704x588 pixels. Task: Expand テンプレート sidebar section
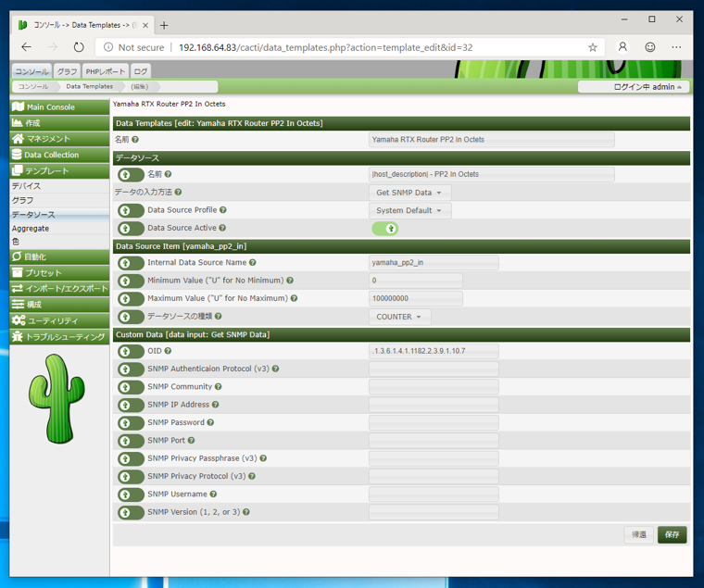[59, 171]
